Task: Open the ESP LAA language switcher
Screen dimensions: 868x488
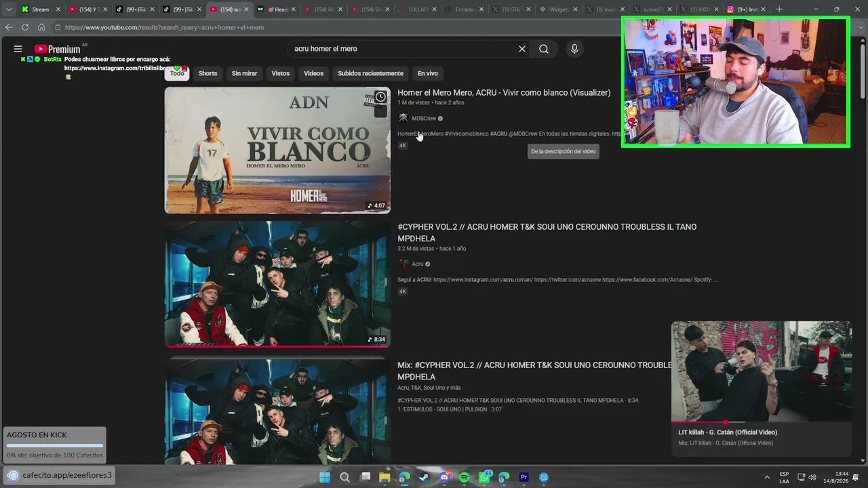Action: [785, 477]
